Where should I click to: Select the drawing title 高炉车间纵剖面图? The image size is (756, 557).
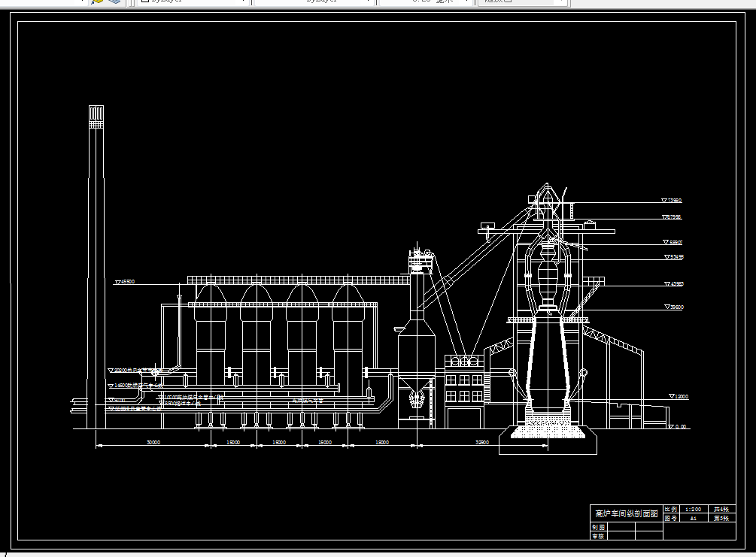(627, 513)
